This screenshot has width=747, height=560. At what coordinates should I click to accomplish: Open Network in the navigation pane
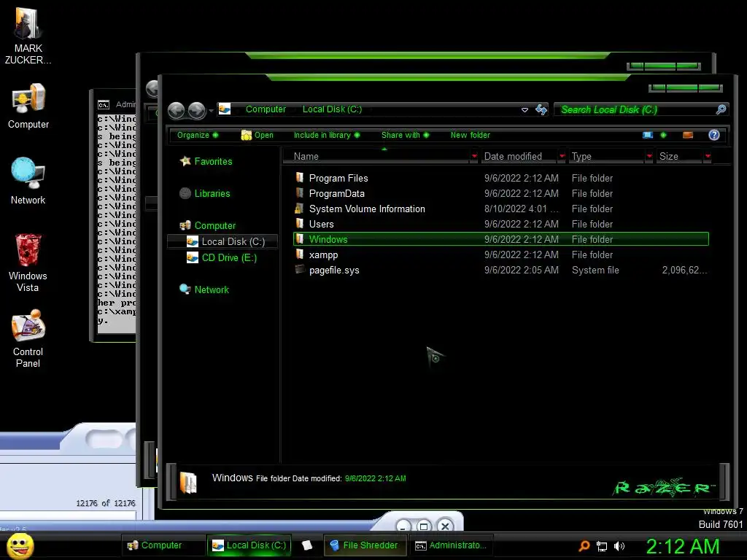click(x=212, y=289)
